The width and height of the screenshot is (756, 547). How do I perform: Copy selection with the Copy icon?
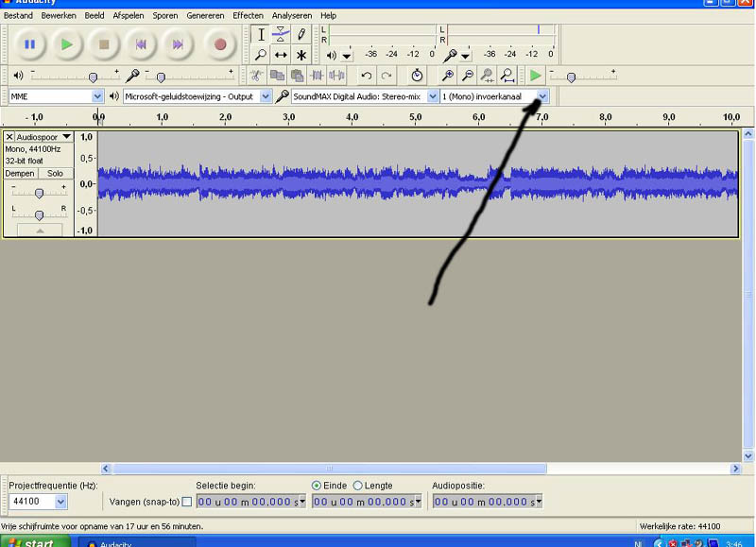pyautogui.click(x=277, y=76)
